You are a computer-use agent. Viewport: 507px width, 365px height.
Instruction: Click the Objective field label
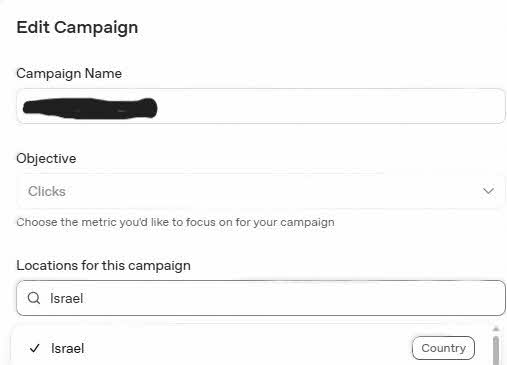(46, 158)
